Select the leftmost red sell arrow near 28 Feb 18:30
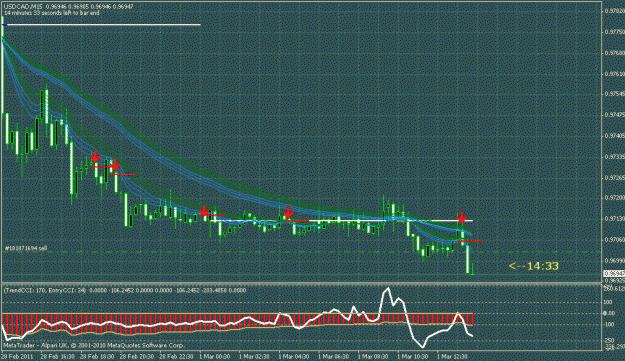The height and width of the screenshot is (361, 625). point(95,157)
